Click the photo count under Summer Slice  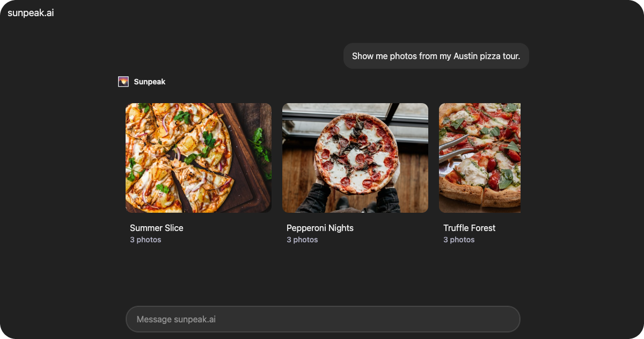(x=145, y=240)
